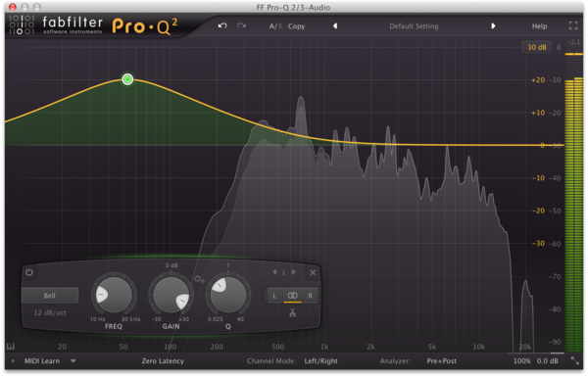This screenshot has height=377, width=588.
Task: Open the Analyzer Pre+Post settings
Action: 441,361
